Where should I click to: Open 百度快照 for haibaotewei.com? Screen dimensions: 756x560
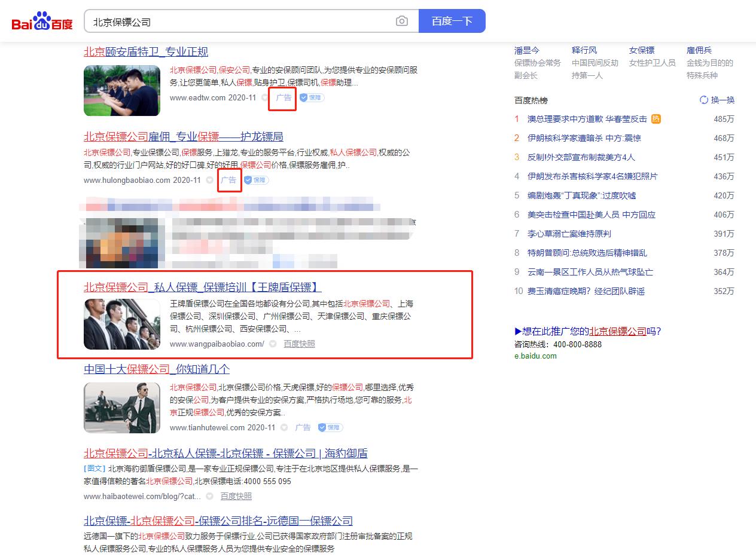pyautogui.click(x=236, y=496)
